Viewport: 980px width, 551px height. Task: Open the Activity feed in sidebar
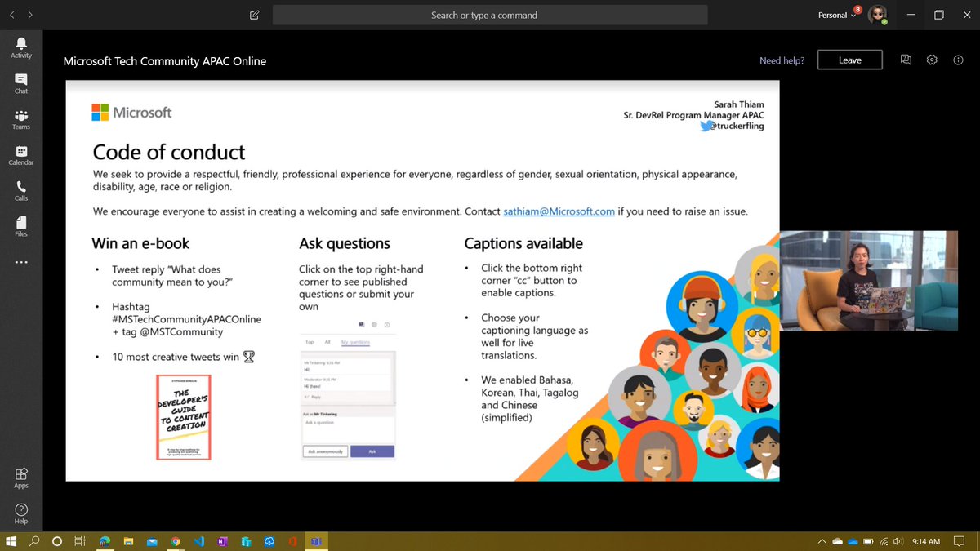click(x=21, y=47)
